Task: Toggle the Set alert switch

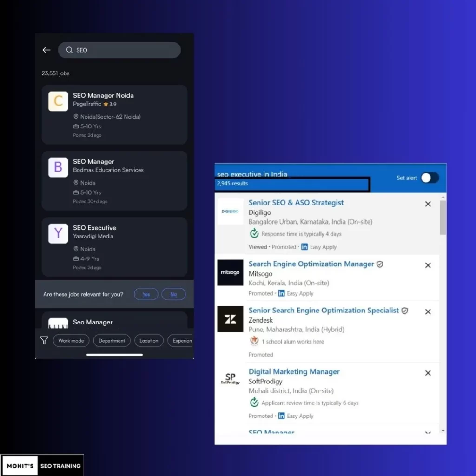Action: click(x=430, y=178)
